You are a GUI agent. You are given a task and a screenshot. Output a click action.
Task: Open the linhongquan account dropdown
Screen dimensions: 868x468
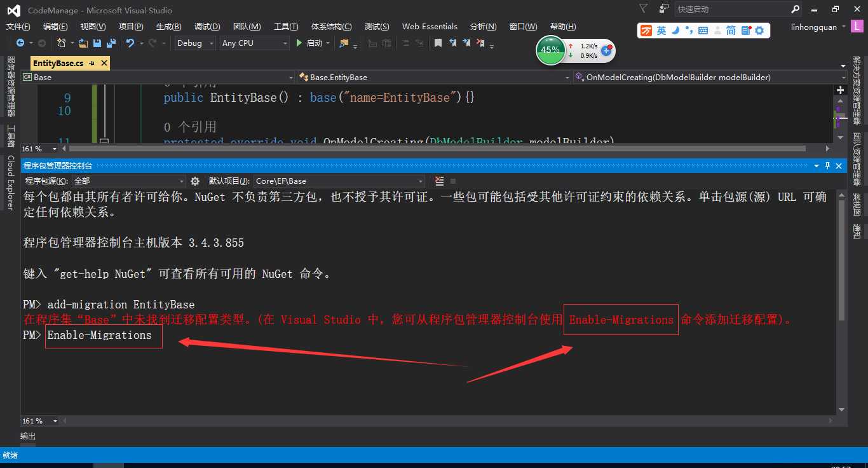[x=818, y=27]
